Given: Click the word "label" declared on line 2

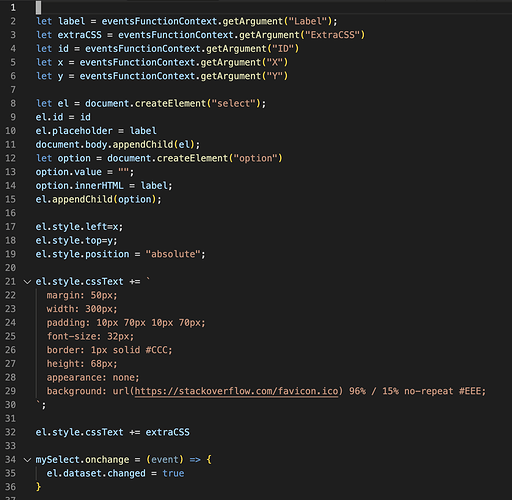Looking at the screenshot, I should (72, 21).
